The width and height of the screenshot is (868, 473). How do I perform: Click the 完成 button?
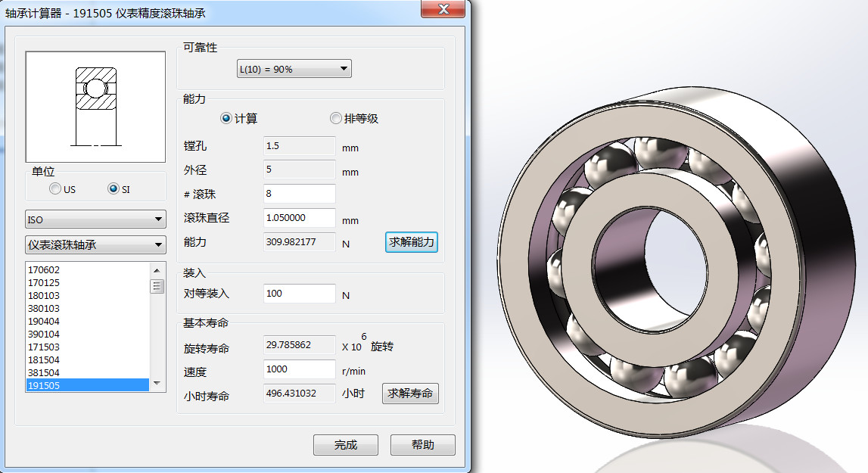pyautogui.click(x=345, y=445)
